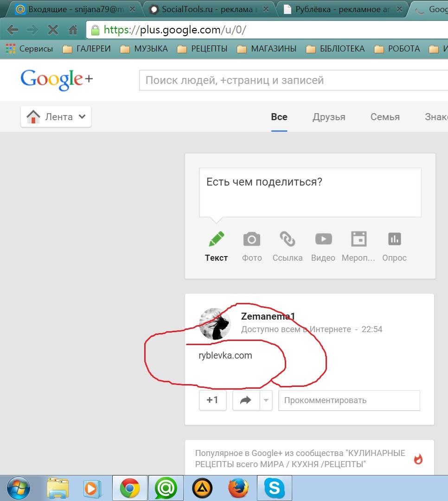448x501 pixels.
Task: Stop page loading with the X button
Action: [53, 30]
